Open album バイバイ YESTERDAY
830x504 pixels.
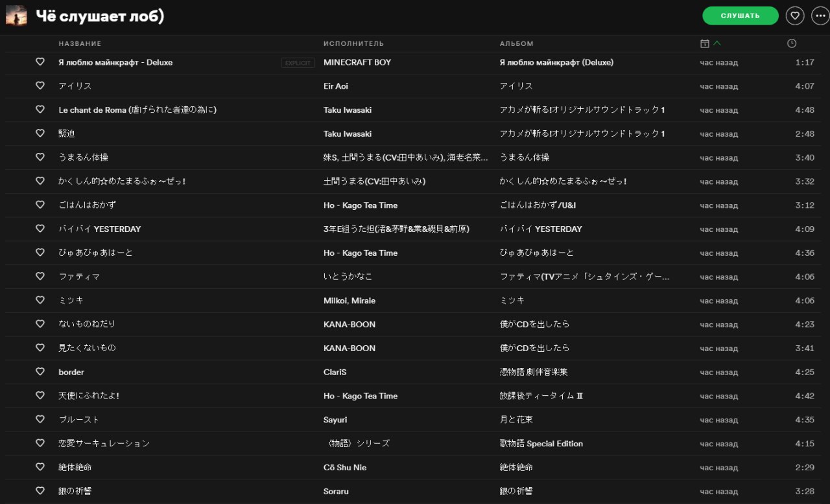pos(541,229)
